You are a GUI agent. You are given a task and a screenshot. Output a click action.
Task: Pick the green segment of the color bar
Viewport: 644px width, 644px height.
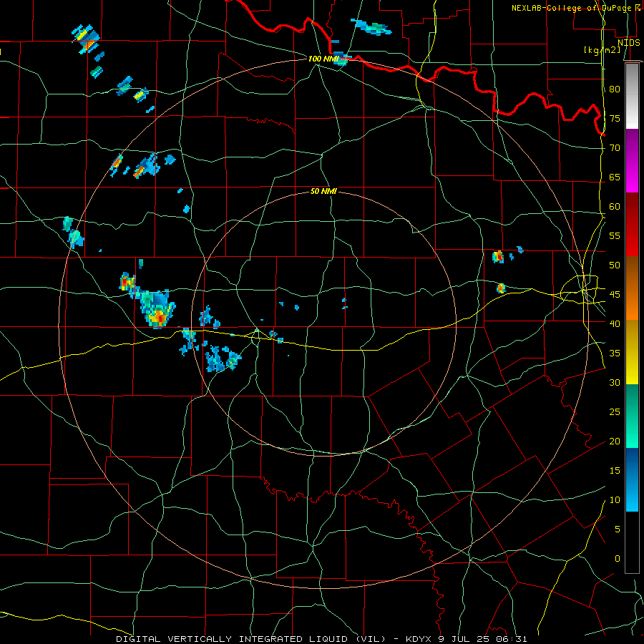tap(632, 416)
